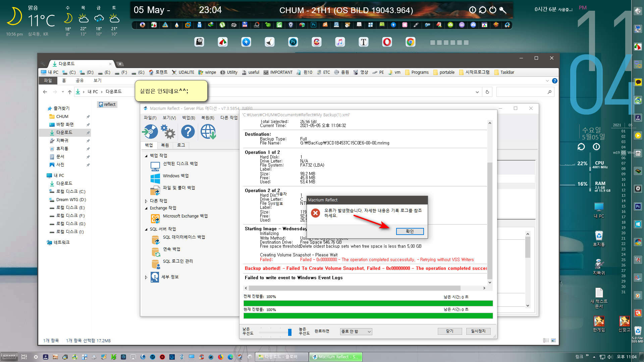Launch Chrome from the desktop dock
This screenshot has height=362, width=644.
(410, 42)
